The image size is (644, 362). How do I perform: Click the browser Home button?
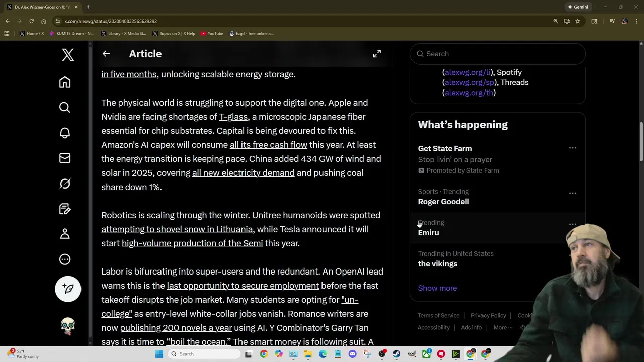43,21
